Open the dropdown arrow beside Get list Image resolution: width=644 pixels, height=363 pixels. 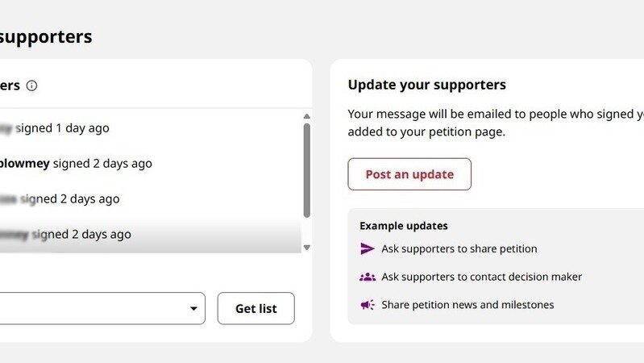coord(193,309)
